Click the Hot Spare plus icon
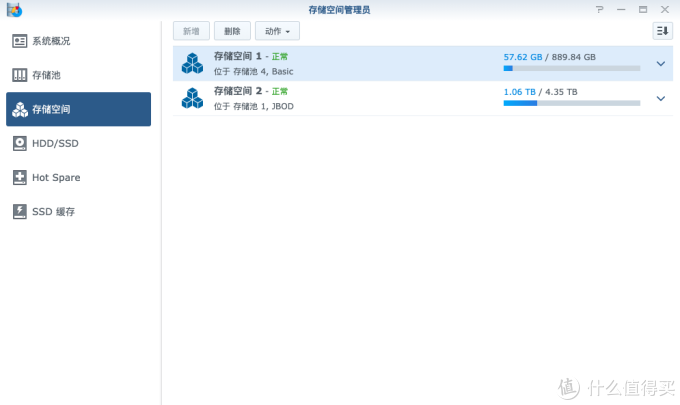This screenshot has width=680, height=405. click(20, 177)
